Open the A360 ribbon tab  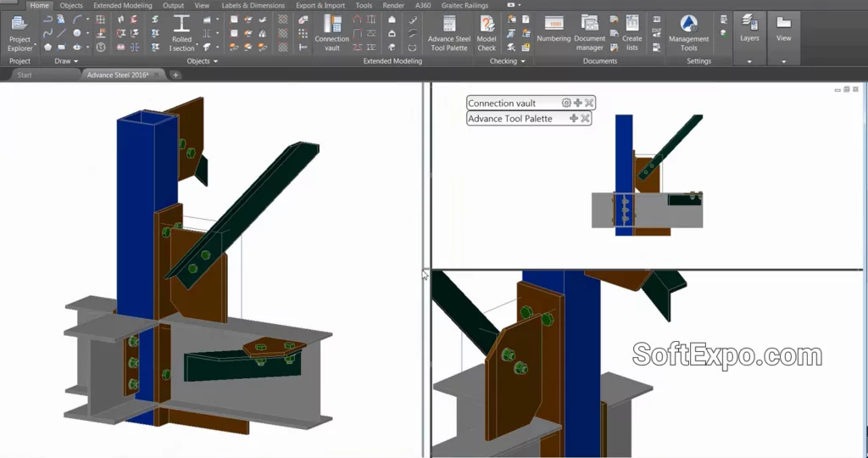[423, 6]
